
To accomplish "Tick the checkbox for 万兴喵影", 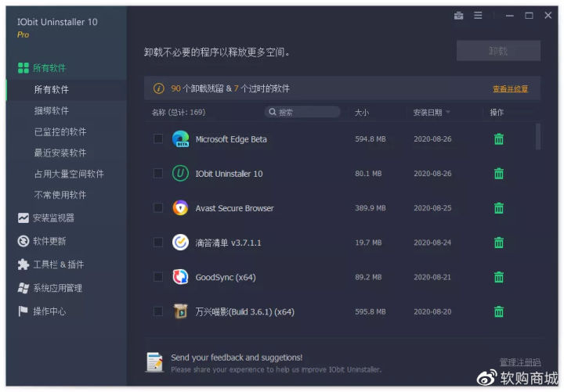I will click(x=158, y=311).
